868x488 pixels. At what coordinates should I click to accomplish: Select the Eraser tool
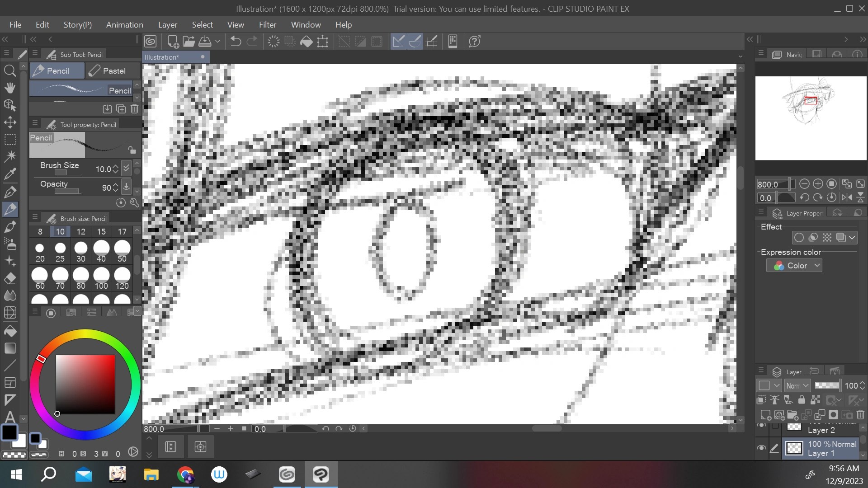pyautogui.click(x=10, y=278)
